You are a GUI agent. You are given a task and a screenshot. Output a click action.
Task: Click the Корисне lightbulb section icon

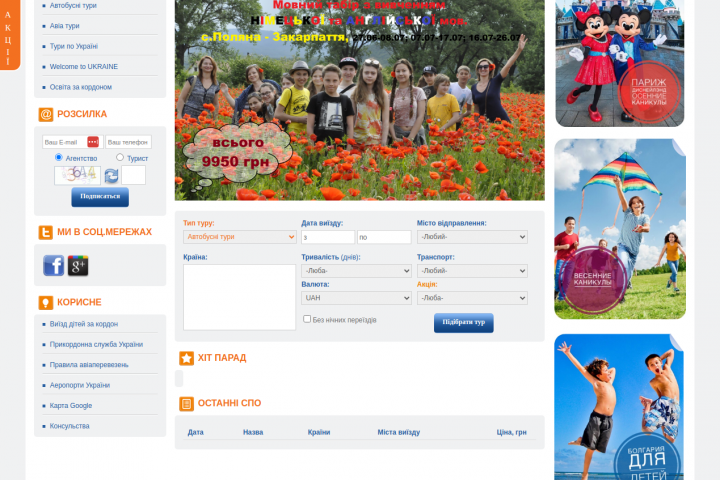[x=46, y=303]
